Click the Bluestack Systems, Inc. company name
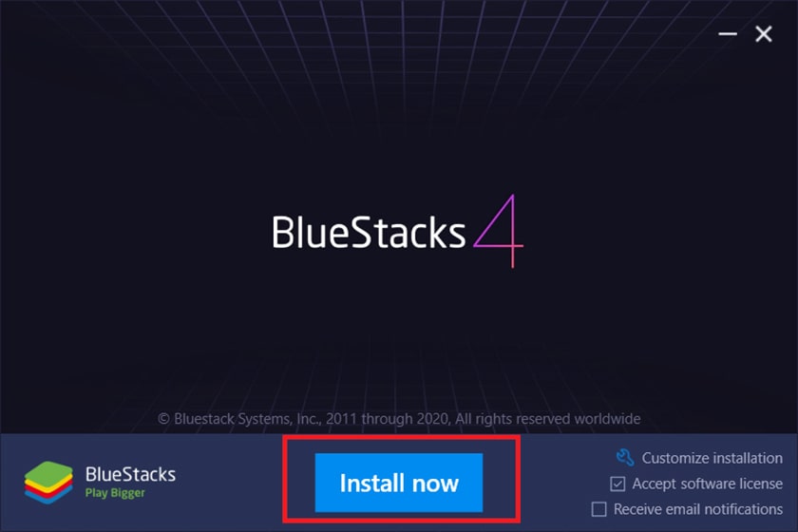This screenshot has width=798, height=532. [x=248, y=419]
